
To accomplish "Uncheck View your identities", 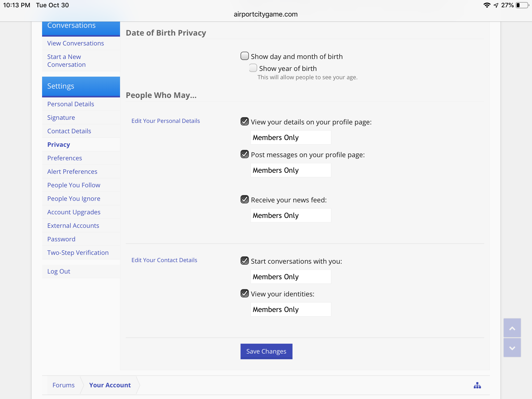I will tap(245, 294).
